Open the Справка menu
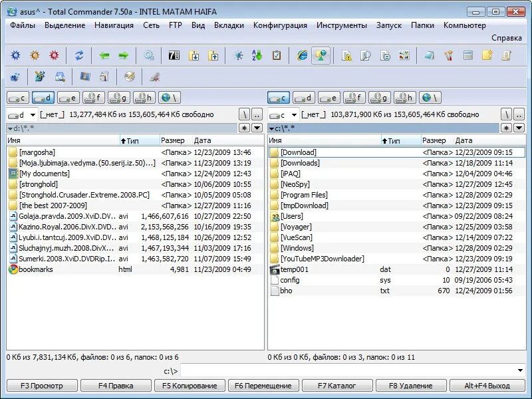The height and width of the screenshot is (399, 532). (507, 38)
